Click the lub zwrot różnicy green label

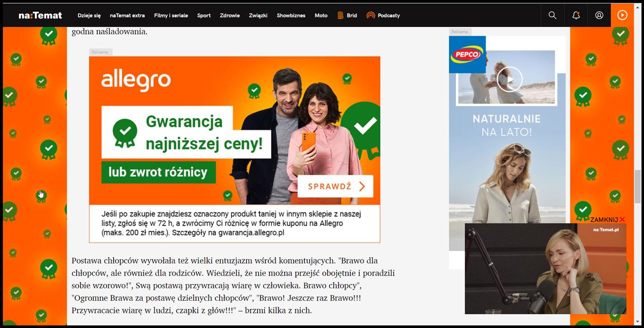(158, 172)
